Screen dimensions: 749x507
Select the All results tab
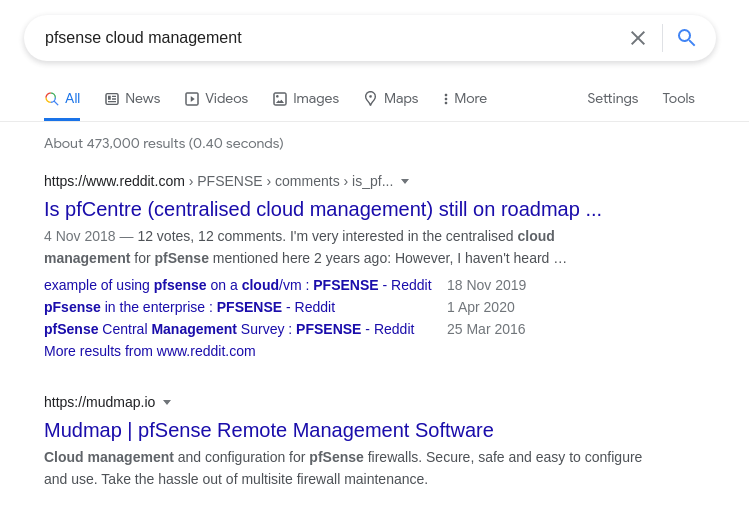(62, 98)
